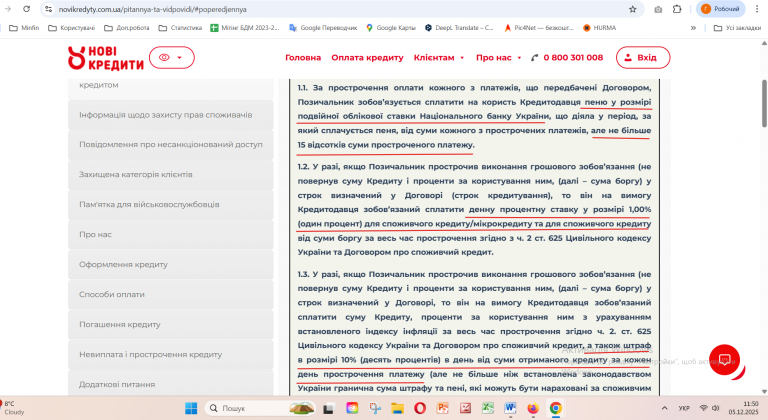Open the Доп.робота bookmark folder
768x420 pixels.
coord(127,28)
